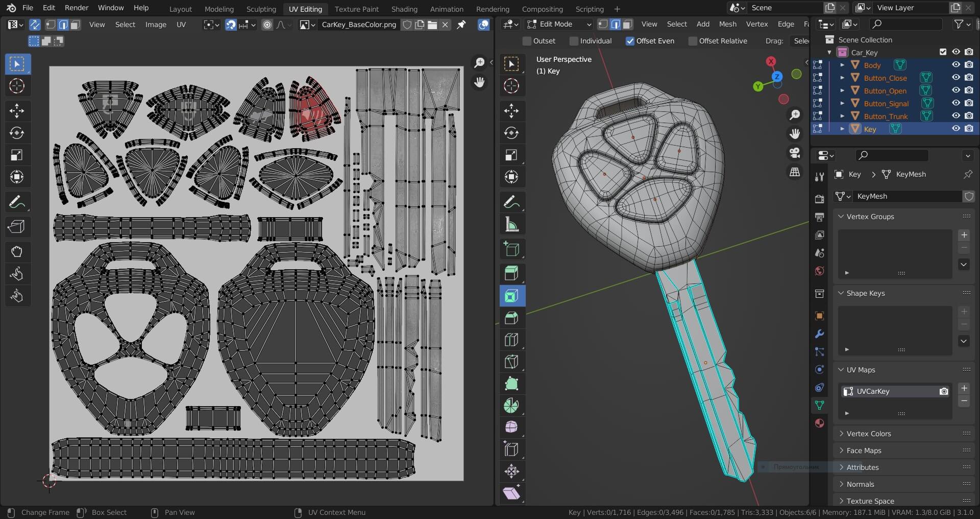Open the Render menu
Image resolution: width=980 pixels, height=519 pixels.
[77, 8]
